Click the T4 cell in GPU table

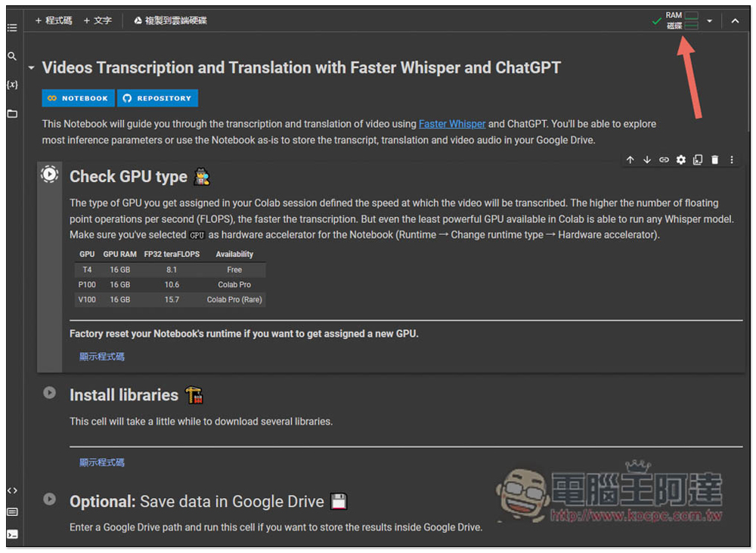point(87,270)
